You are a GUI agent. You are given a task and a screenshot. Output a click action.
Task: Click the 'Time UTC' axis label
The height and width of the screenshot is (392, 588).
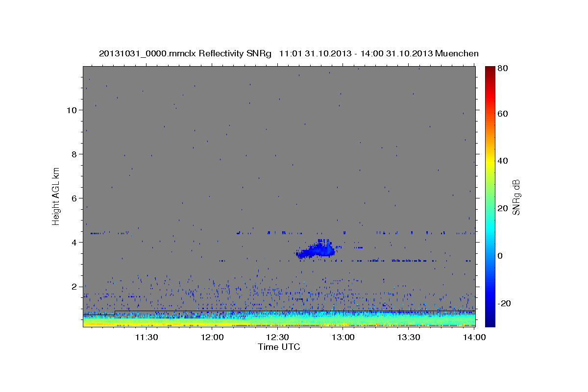(x=279, y=347)
